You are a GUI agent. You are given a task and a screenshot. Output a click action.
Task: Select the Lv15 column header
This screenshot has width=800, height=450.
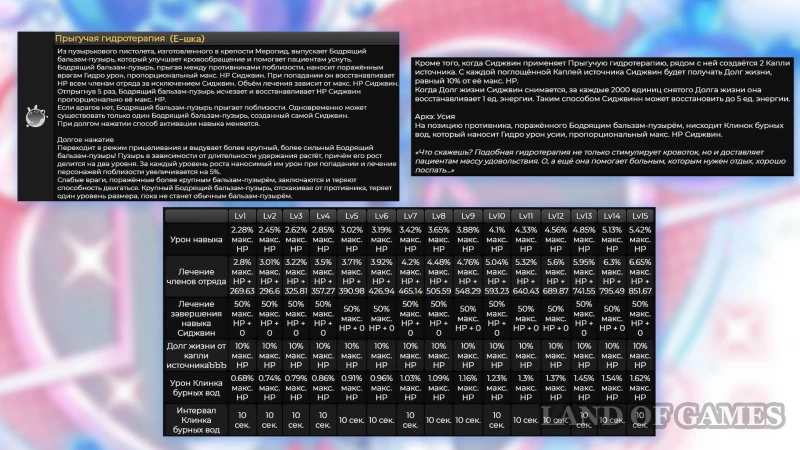[641, 216]
